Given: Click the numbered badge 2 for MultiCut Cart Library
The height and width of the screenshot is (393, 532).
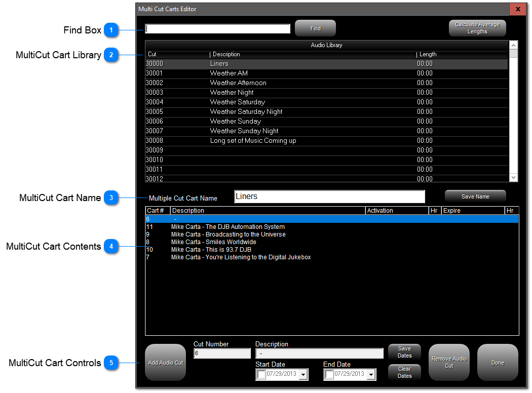Looking at the screenshot, I should (x=111, y=55).
